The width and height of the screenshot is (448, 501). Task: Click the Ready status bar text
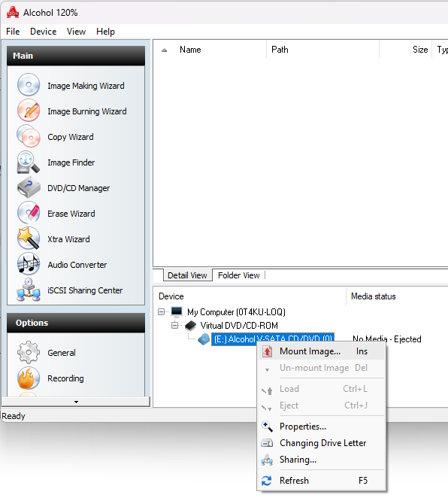(14, 416)
